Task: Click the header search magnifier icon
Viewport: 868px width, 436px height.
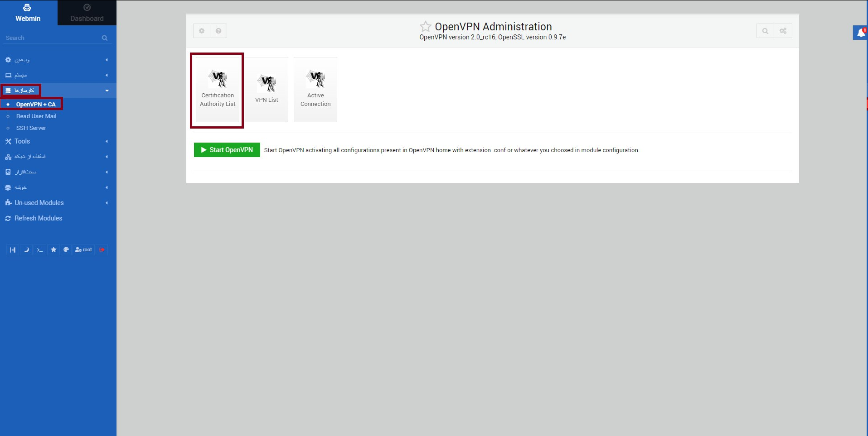Action: pyautogui.click(x=765, y=31)
